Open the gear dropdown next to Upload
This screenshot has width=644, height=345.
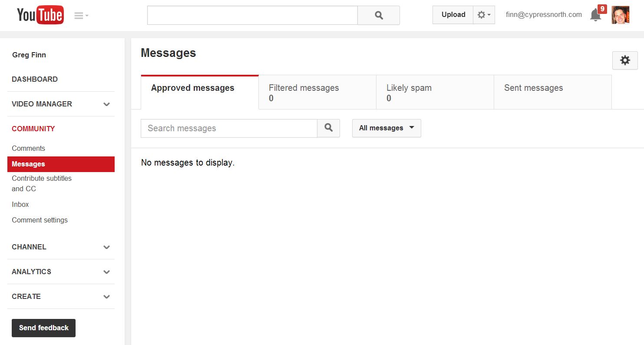[484, 15]
